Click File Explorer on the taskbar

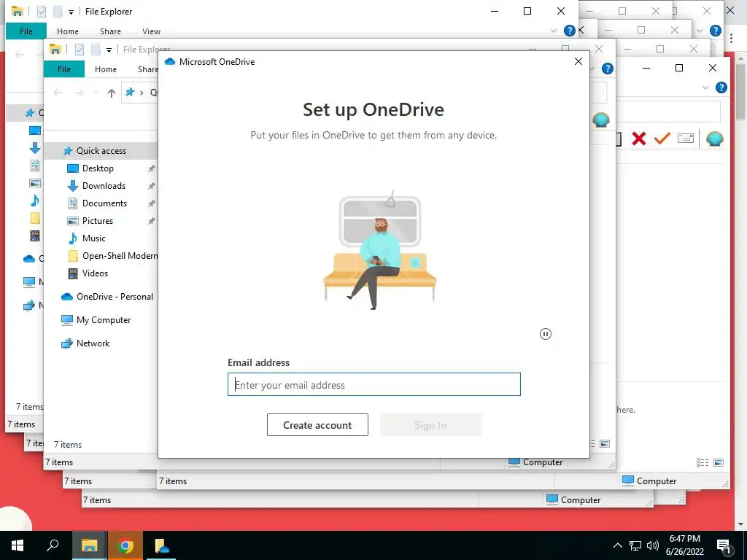(x=89, y=545)
